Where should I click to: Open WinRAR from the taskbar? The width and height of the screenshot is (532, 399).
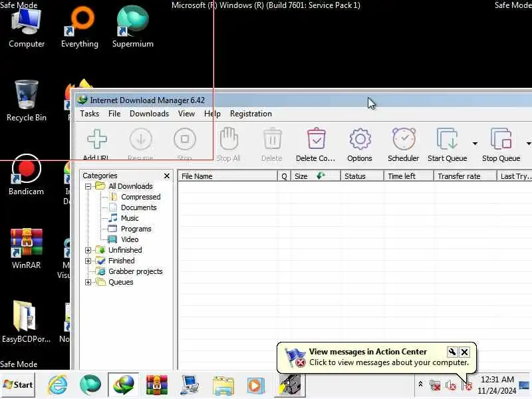click(x=157, y=385)
